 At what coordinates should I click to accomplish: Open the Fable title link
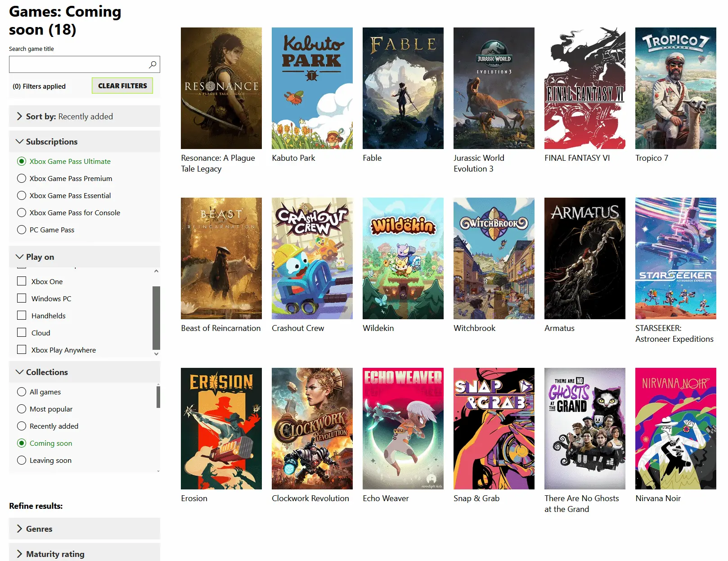point(372,158)
